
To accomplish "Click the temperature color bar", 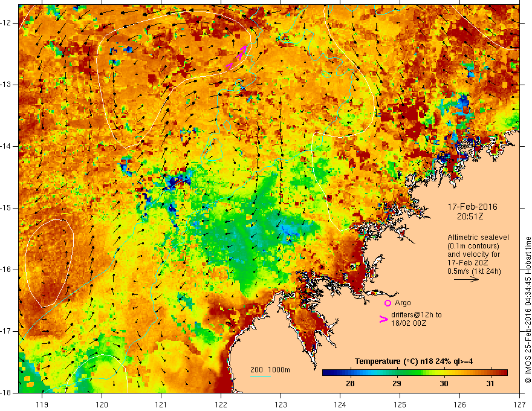I will pyautogui.click(x=415, y=373).
